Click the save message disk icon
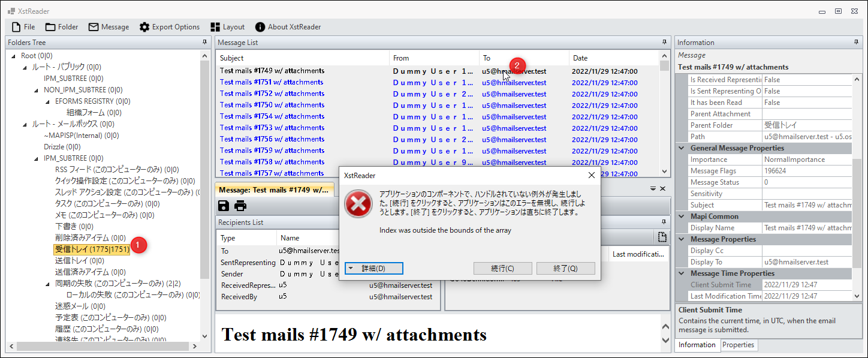Image resolution: width=868 pixels, height=358 pixels. (x=224, y=206)
